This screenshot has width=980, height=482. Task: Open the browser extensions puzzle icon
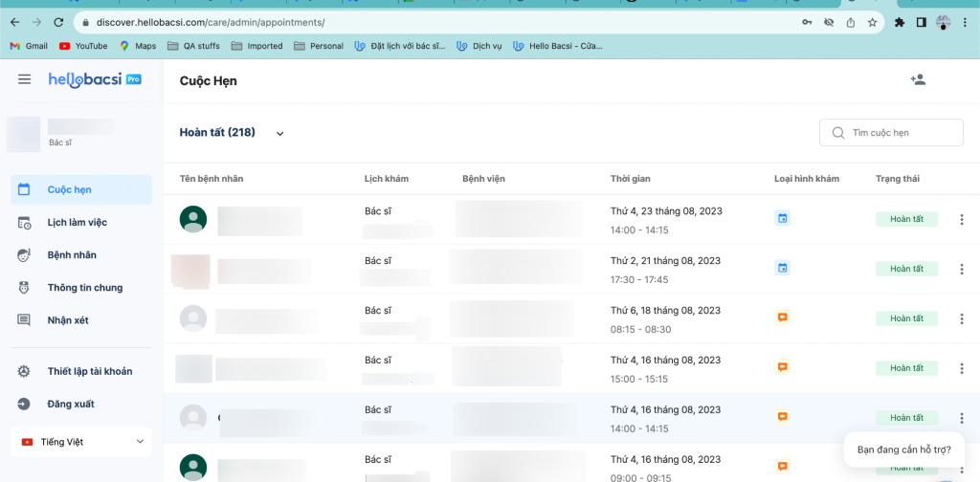click(900, 22)
